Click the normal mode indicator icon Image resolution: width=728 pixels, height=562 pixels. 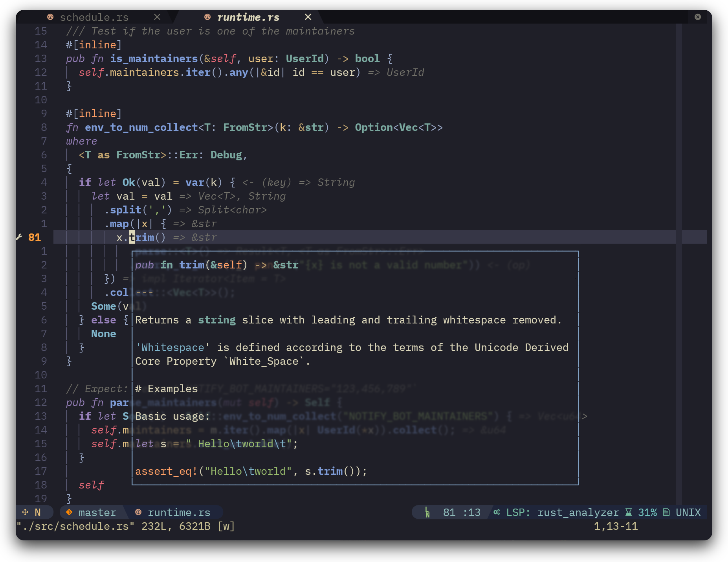(25, 512)
